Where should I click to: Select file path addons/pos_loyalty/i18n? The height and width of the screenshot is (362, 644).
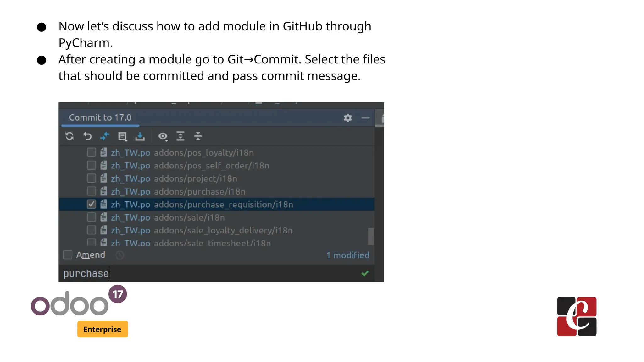[204, 153]
